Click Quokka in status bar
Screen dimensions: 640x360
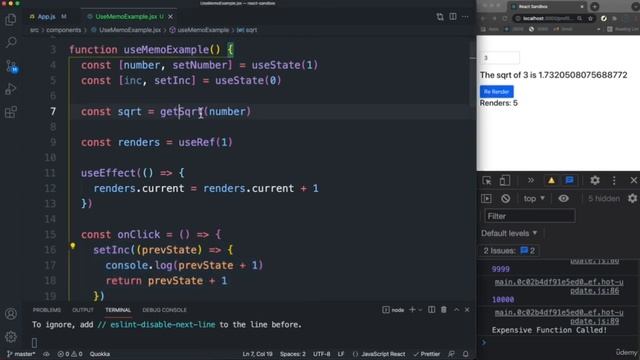(x=100, y=354)
